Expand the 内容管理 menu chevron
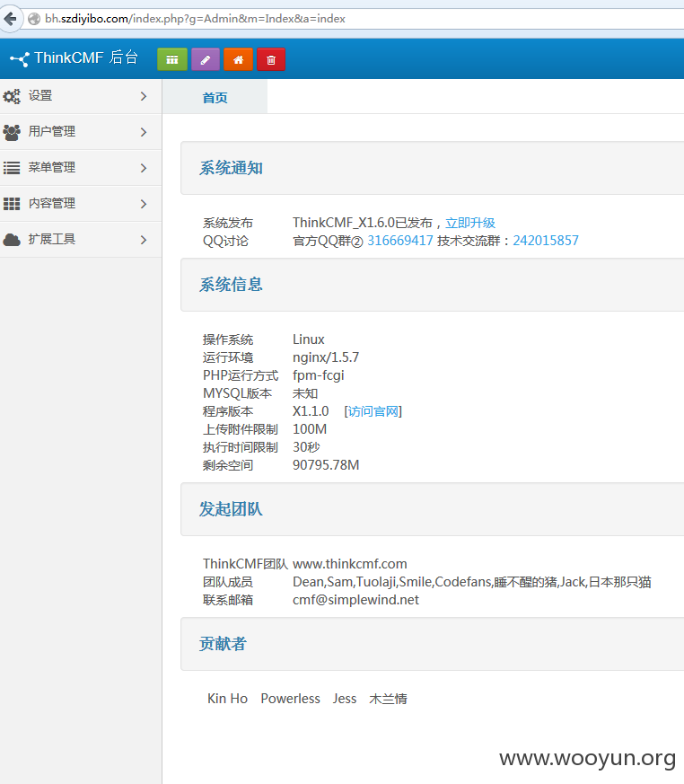 (x=144, y=204)
